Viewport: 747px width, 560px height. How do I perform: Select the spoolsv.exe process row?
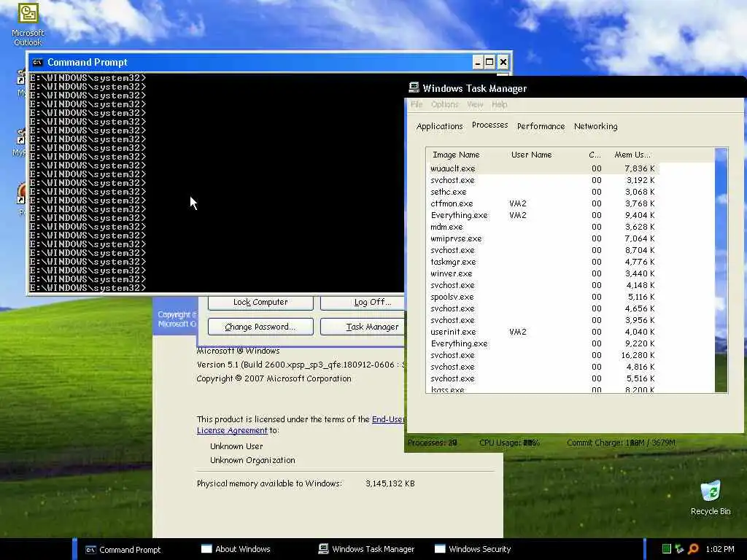click(543, 297)
